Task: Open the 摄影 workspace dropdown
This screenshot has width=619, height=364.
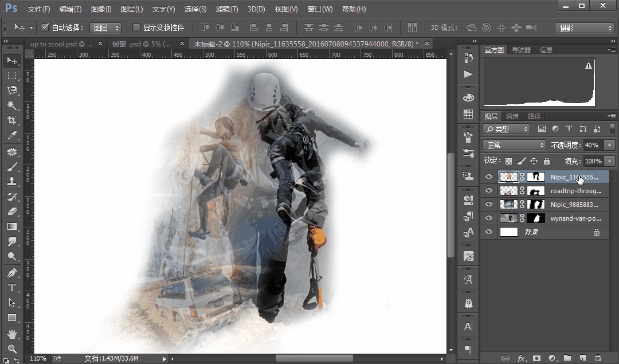Action: point(584,28)
